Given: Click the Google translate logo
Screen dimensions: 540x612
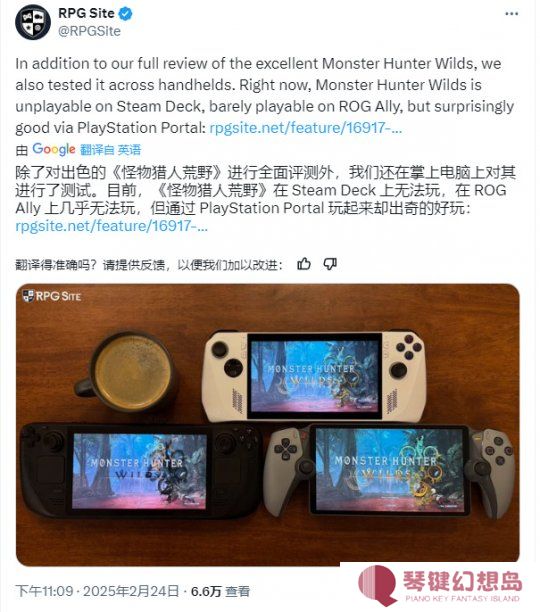Looking at the screenshot, I should [53, 149].
